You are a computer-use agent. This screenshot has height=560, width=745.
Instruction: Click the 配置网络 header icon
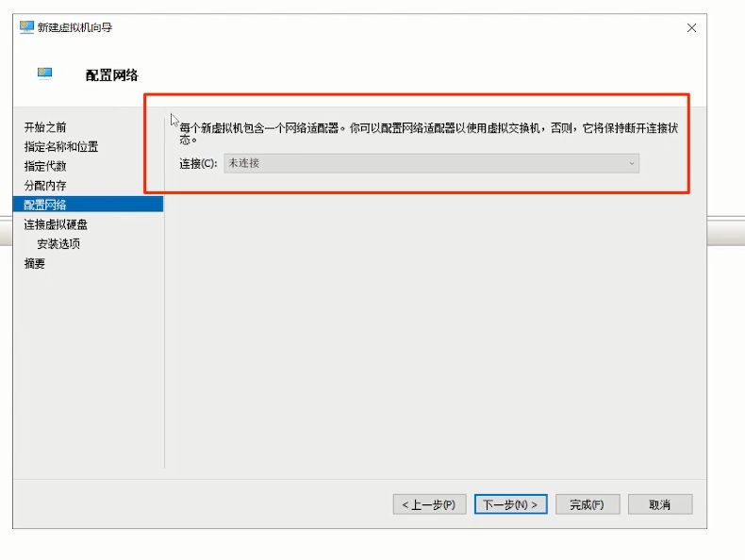[44, 73]
